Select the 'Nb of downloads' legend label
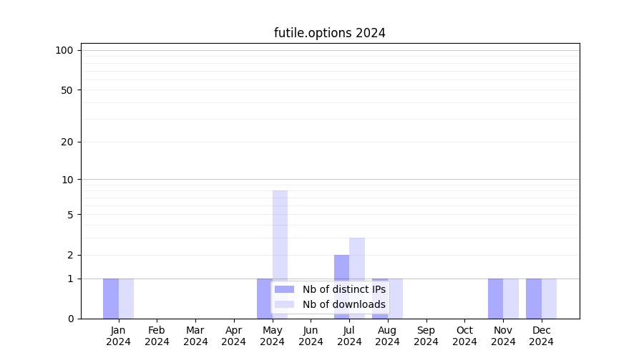Viewport: 644px width, 358px height. point(343,304)
